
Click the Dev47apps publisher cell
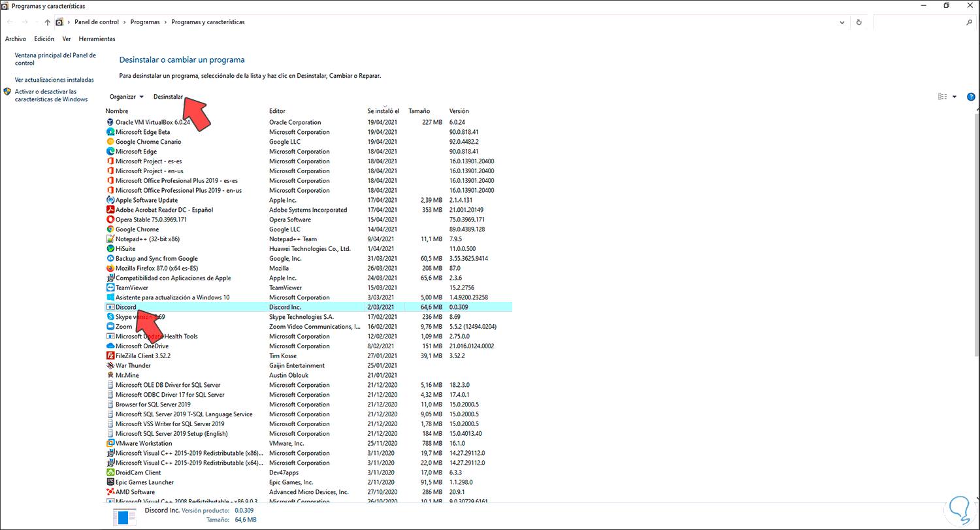(285, 472)
